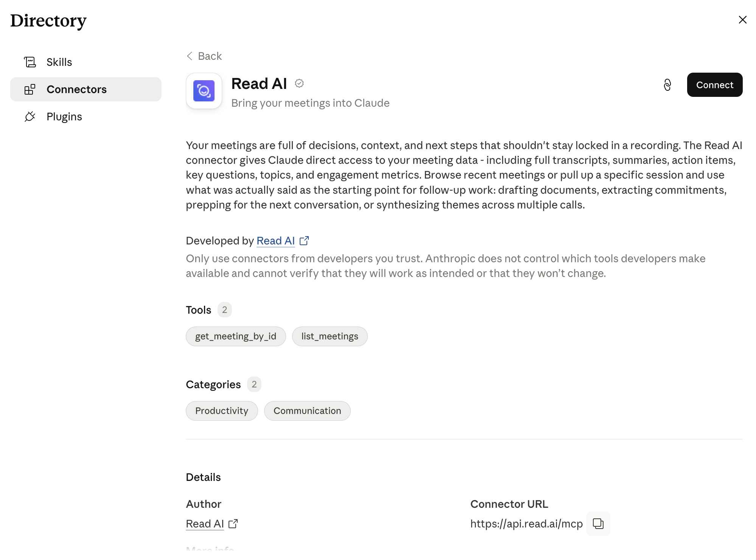This screenshot has height=560, width=756.
Task: Click the Productivity category chip
Action: 222,411
